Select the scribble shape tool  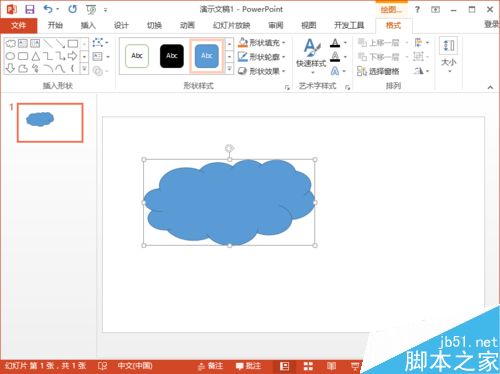pos(35,69)
